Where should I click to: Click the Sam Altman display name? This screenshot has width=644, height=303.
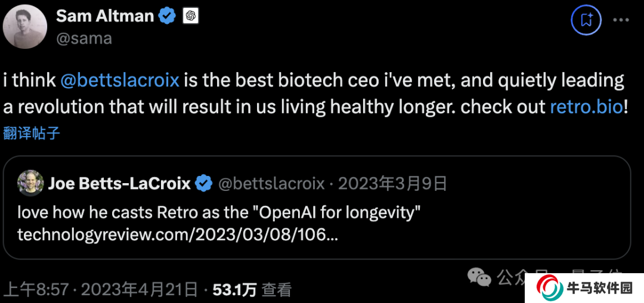tap(105, 16)
